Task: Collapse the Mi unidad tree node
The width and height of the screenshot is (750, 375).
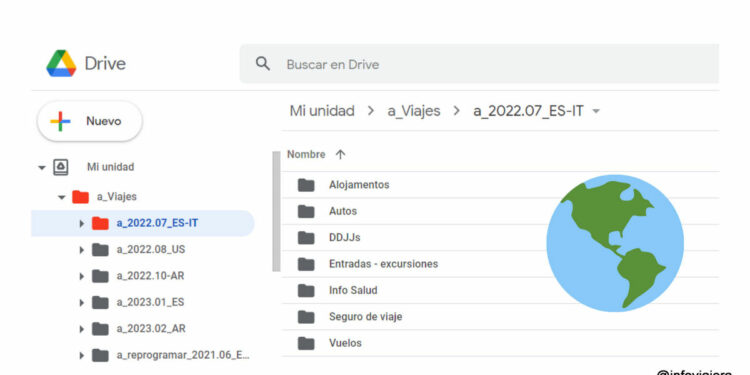Action: pyautogui.click(x=42, y=168)
